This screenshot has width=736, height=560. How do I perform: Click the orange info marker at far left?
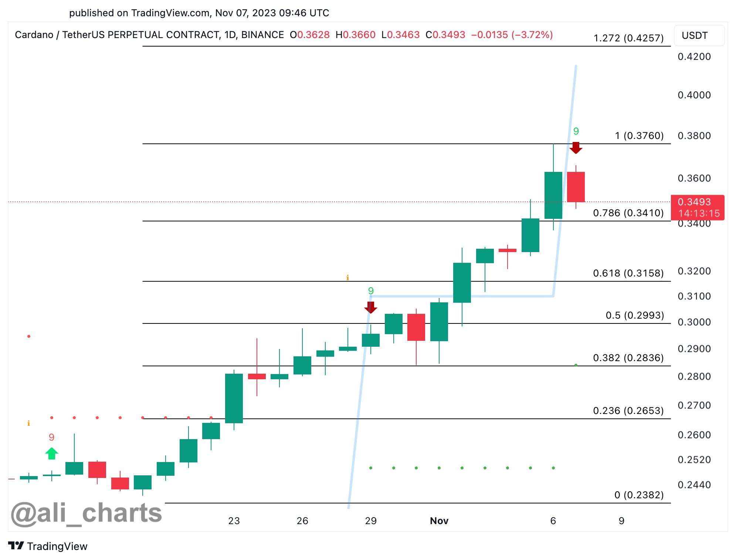(28, 423)
